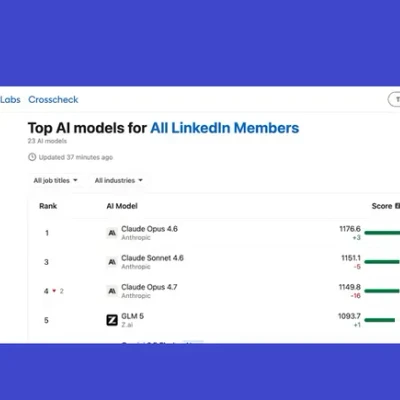Open the Claude Opus 4.6 model link
Screen dimensions: 400x400
149,229
